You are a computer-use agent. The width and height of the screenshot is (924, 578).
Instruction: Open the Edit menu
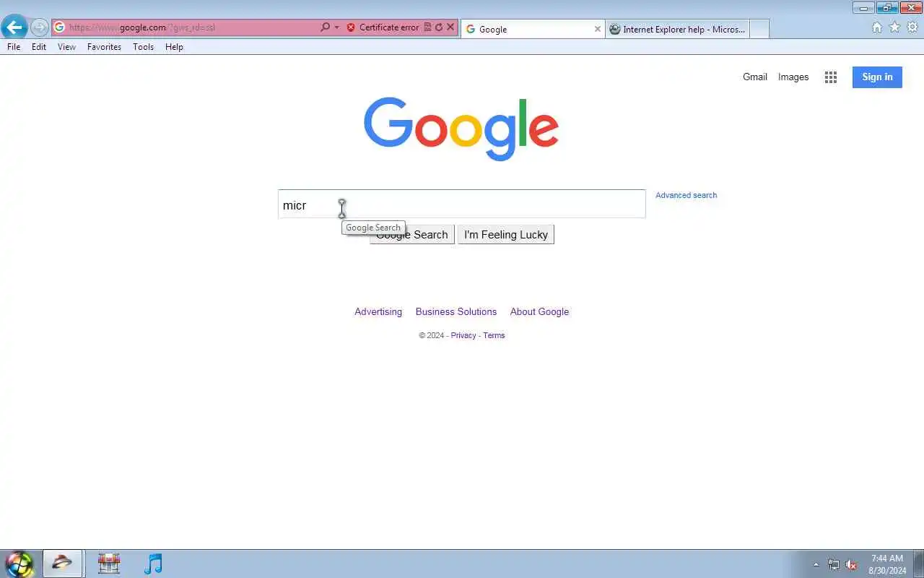point(39,47)
